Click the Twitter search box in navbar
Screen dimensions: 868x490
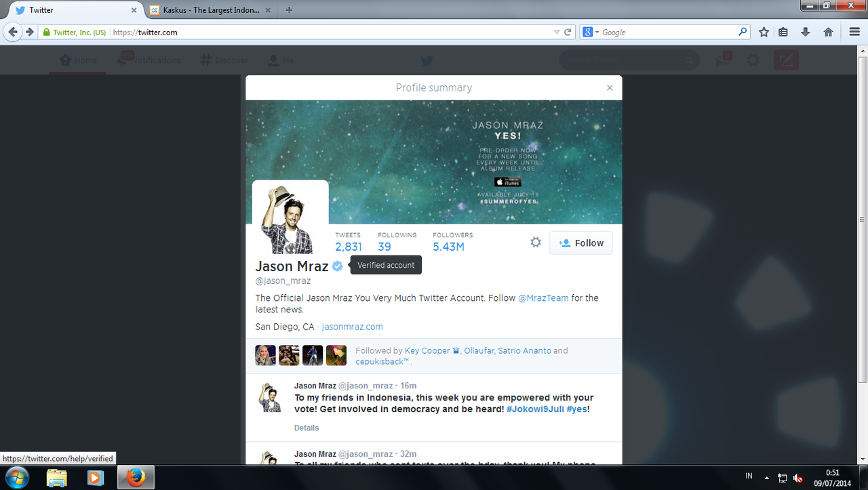(x=629, y=60)
